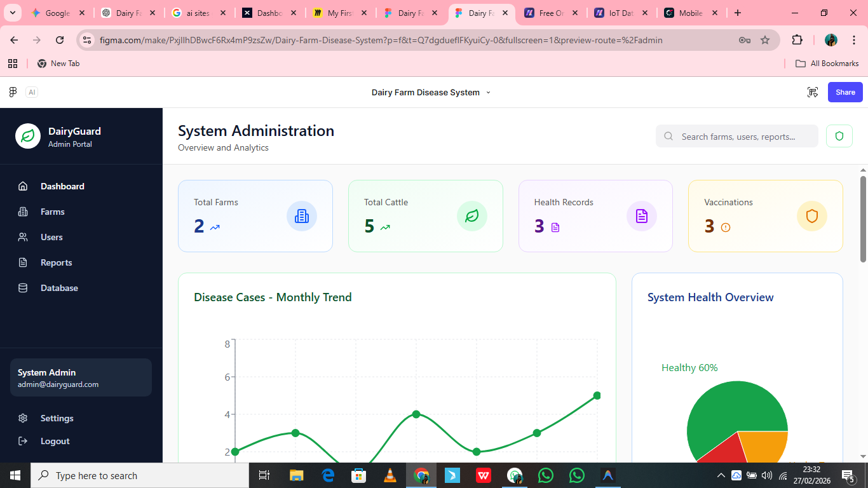The width and height of the screenshot is (868, 488).
Task: Click the magnifier icon in search field
Action: tap(668, 136)
